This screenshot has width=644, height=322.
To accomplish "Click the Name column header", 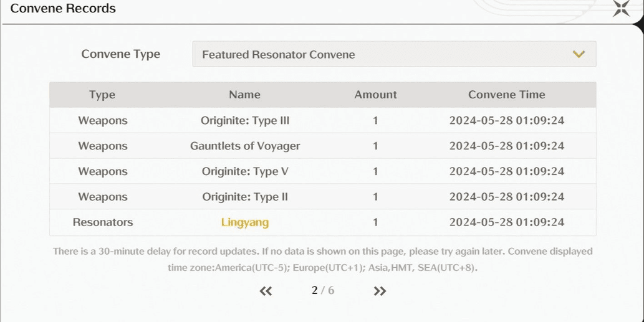I will [245, 95].
